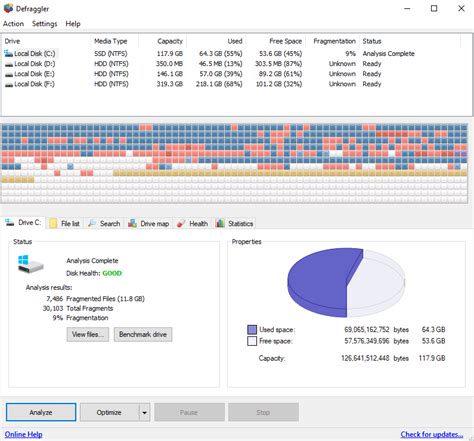The height and width of the screenshot is (441, 474).
Task: Click the File list folder icon
Action: [x=53, y=223]
